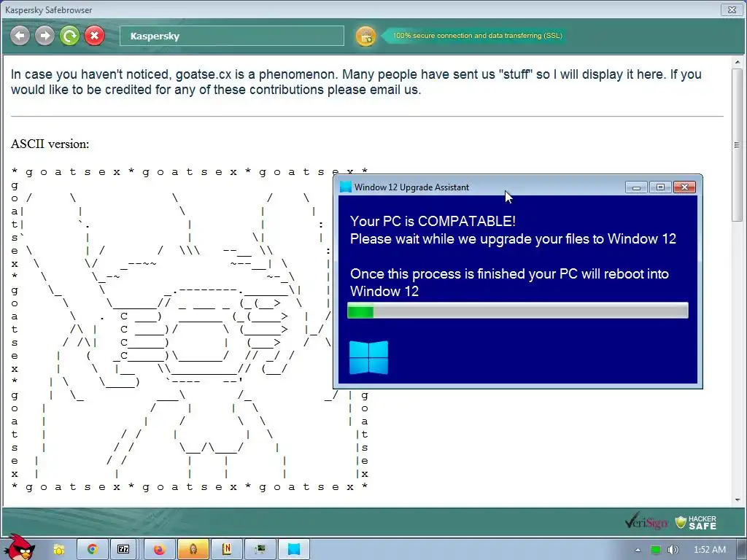Click the Kaspersky address field
This screenshot has width=747, height=560.
pyautogui.click(x=231, y=36)
